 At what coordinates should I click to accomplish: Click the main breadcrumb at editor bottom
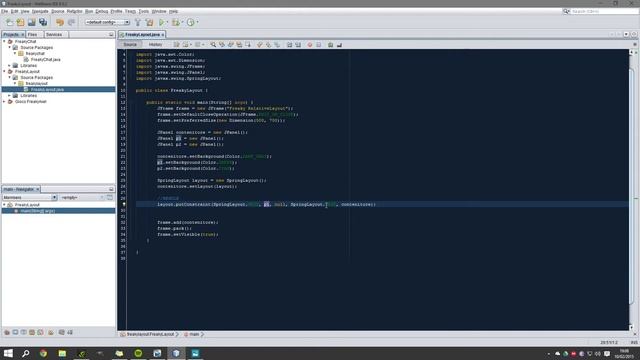coord(194,334)
